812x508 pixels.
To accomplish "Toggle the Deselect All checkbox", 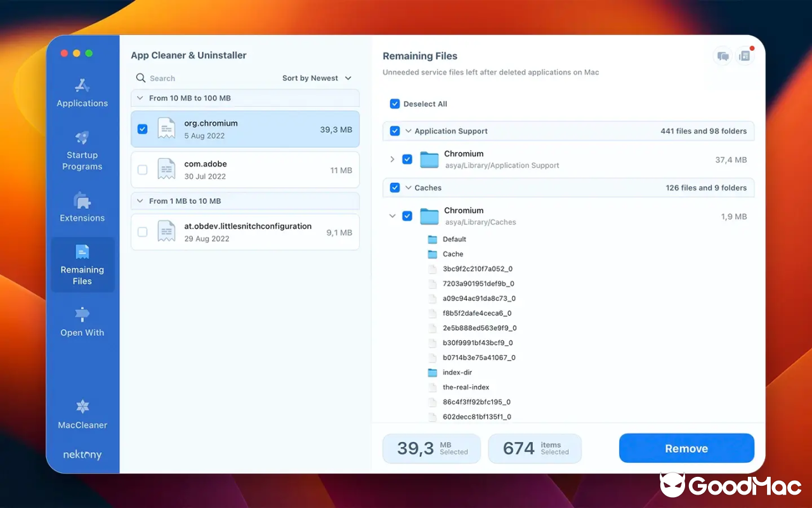I will point(395,104).
